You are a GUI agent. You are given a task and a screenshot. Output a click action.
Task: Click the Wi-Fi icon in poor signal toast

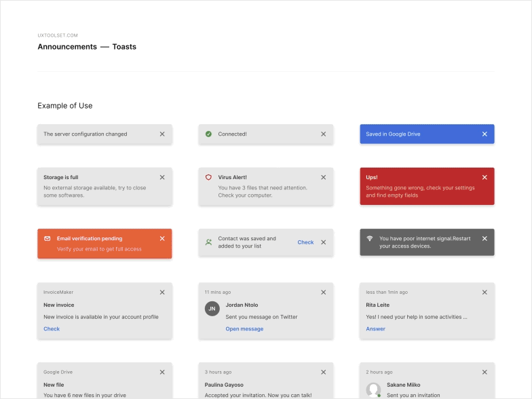coord(370,239)
